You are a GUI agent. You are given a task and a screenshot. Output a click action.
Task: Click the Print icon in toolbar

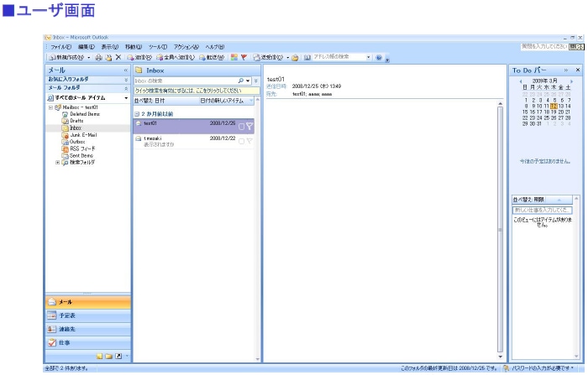coord(98,57)
